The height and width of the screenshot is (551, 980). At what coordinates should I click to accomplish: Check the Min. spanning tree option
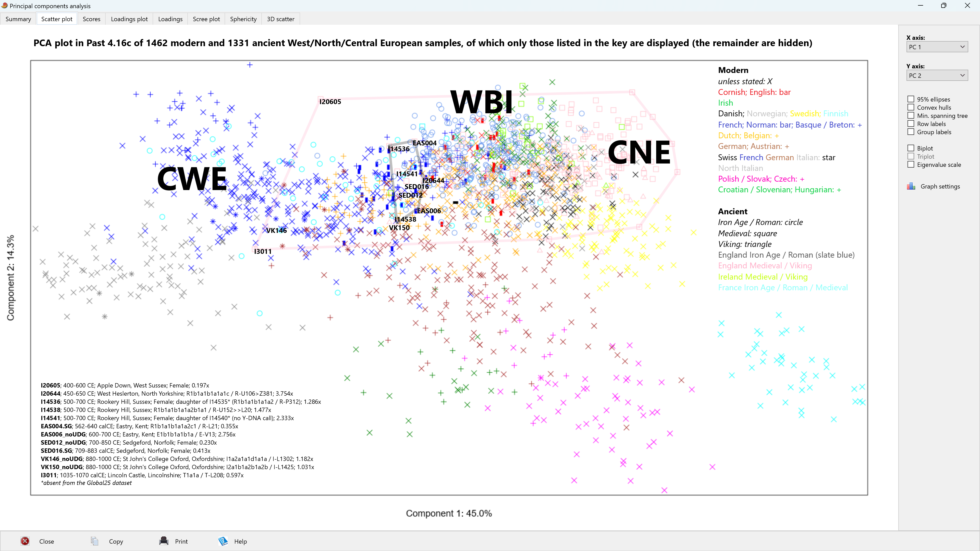(911, 116)
